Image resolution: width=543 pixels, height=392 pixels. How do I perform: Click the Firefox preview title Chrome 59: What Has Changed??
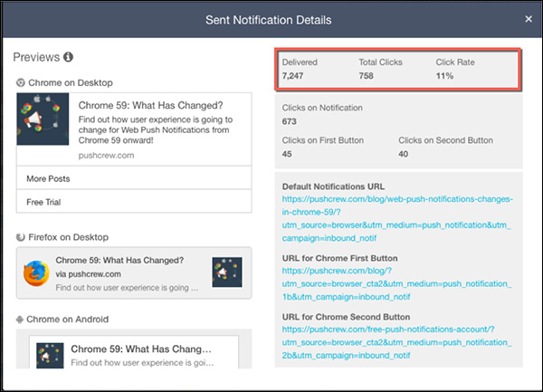[x=119, y=260]
